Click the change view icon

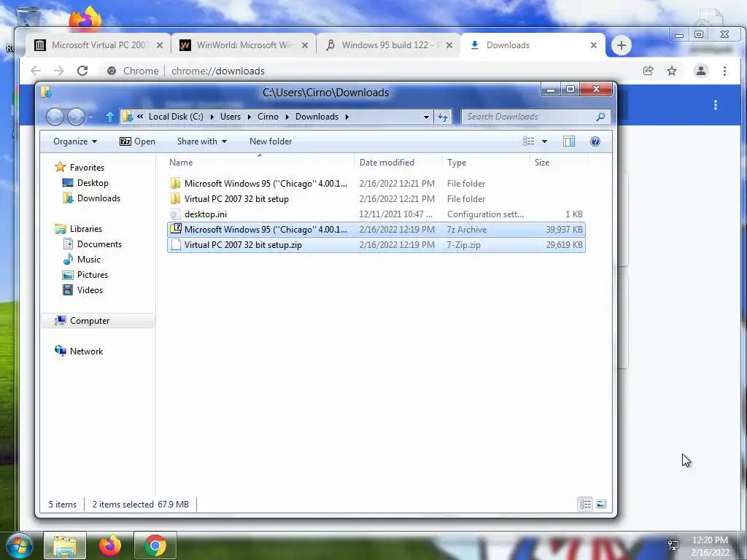point(528,141)
